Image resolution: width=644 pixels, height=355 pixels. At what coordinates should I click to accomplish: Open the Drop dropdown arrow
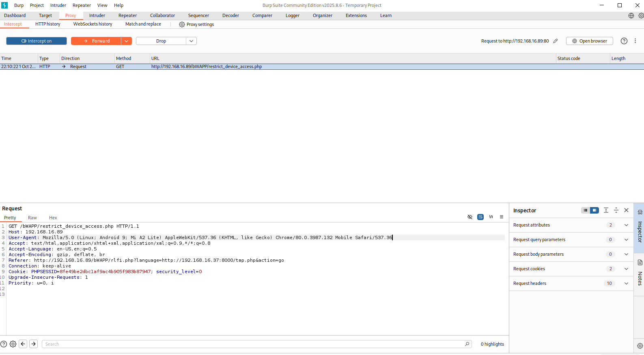click(192, 41)
